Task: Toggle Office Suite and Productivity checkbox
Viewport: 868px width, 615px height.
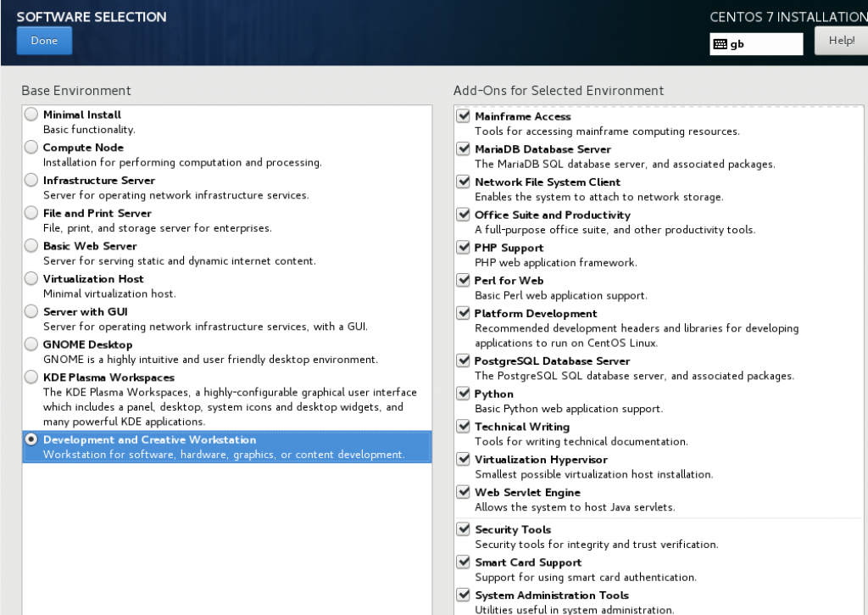Action: [464, 214]
